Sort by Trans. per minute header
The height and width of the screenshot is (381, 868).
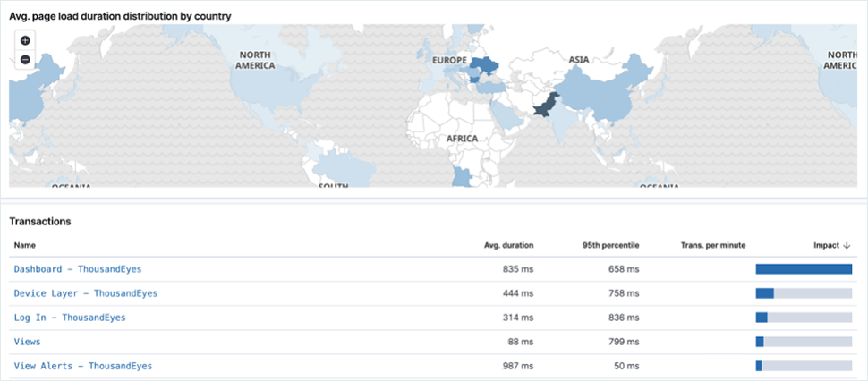[x=712, y=245]
